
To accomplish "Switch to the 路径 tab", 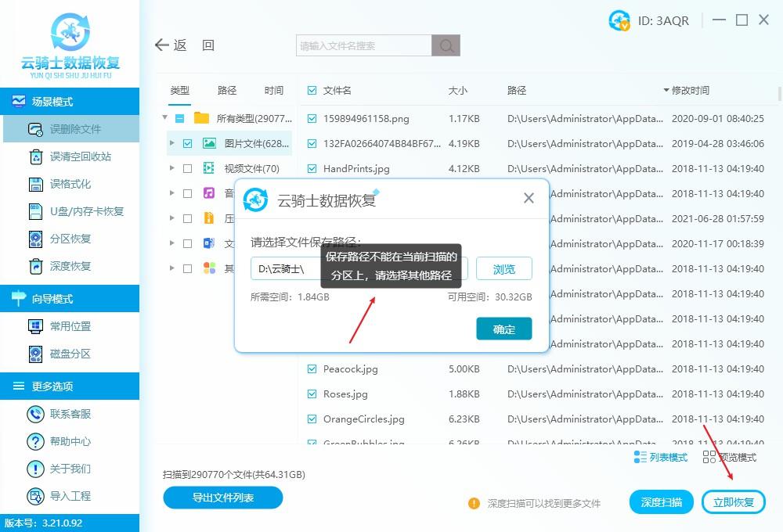I will coord(227,90).
